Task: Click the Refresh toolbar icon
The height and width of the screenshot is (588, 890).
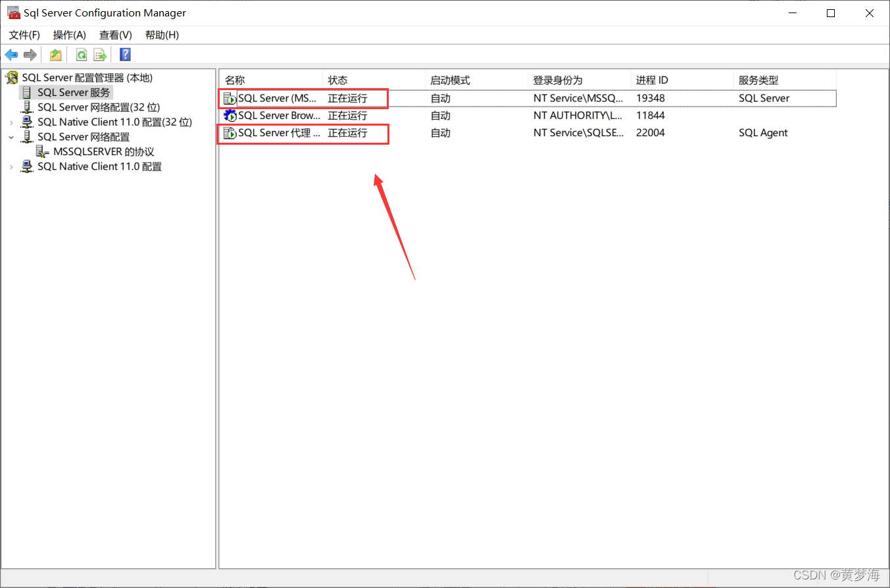Action: [x=82, y=55]
